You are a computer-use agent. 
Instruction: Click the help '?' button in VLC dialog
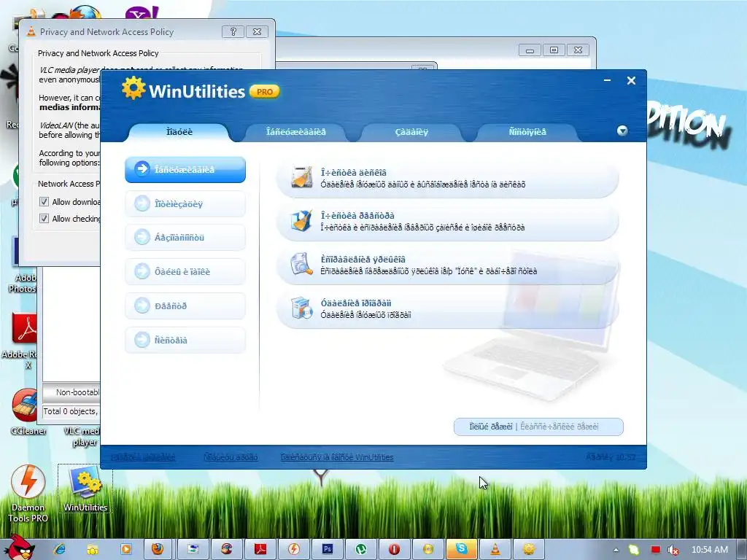(x=233, y=31)
